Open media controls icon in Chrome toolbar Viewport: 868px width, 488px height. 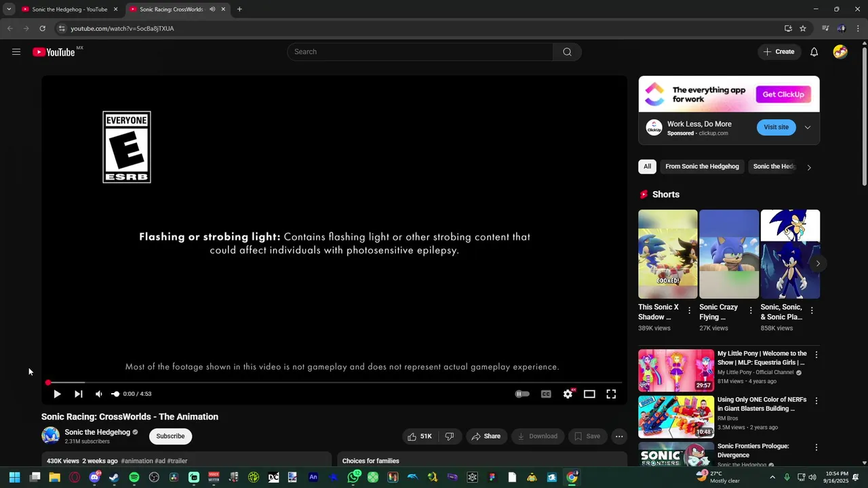click(825, 28)
